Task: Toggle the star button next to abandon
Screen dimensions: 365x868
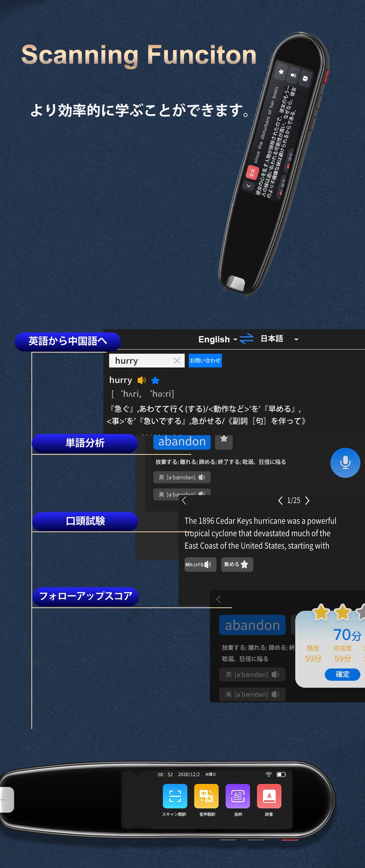Action: point(224,441)
